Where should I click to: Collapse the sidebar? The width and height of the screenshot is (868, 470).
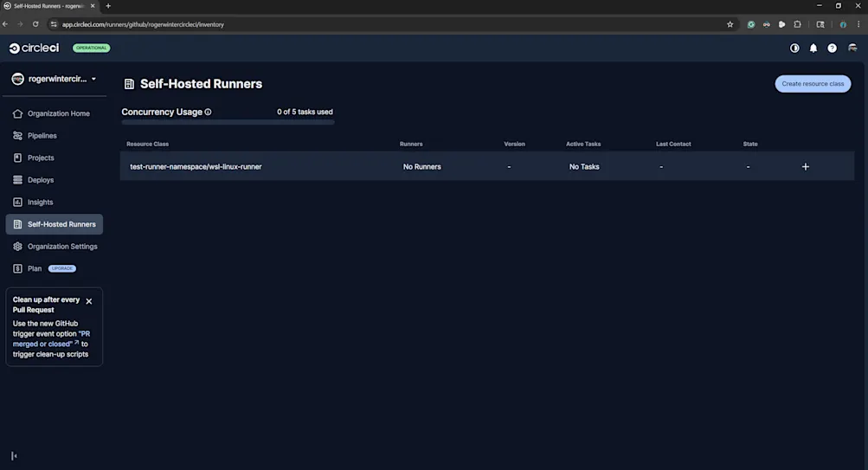pyautogui.click(x=14, y=455)
